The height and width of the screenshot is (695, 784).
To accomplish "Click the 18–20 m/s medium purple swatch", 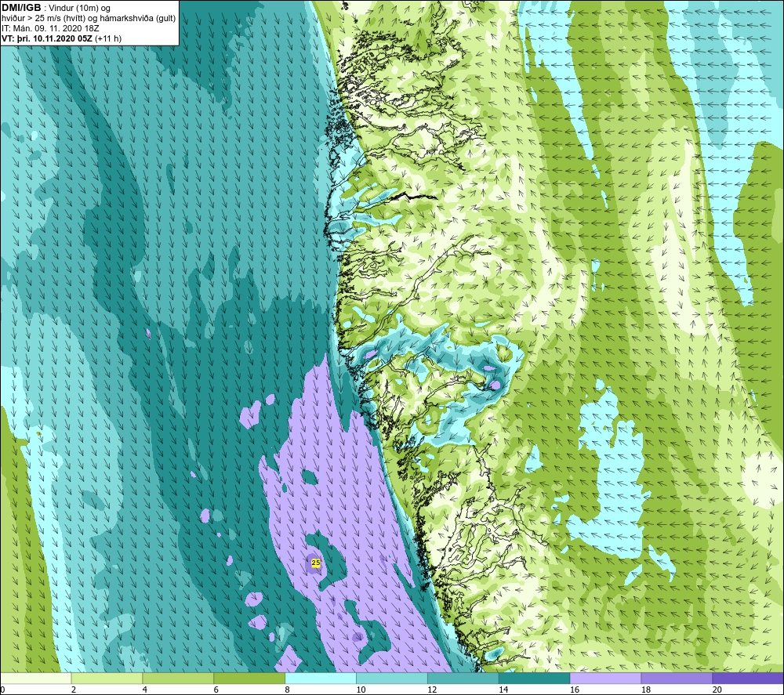I will 677,678.
